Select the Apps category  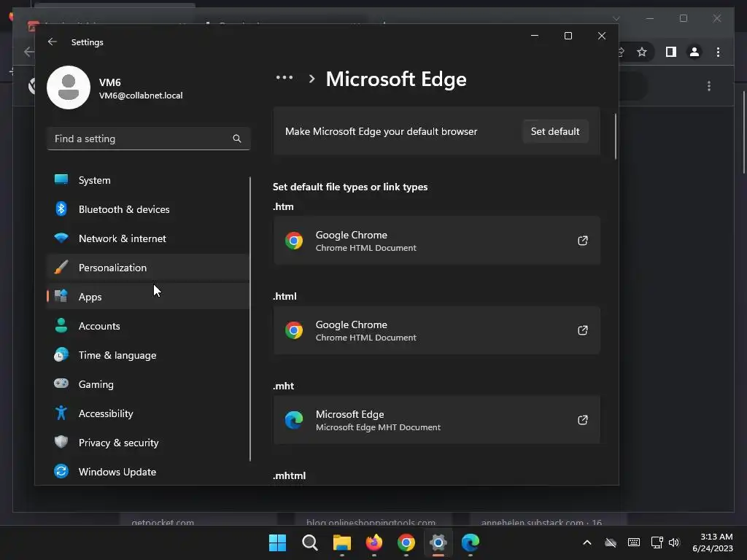(x=148, y=297)
